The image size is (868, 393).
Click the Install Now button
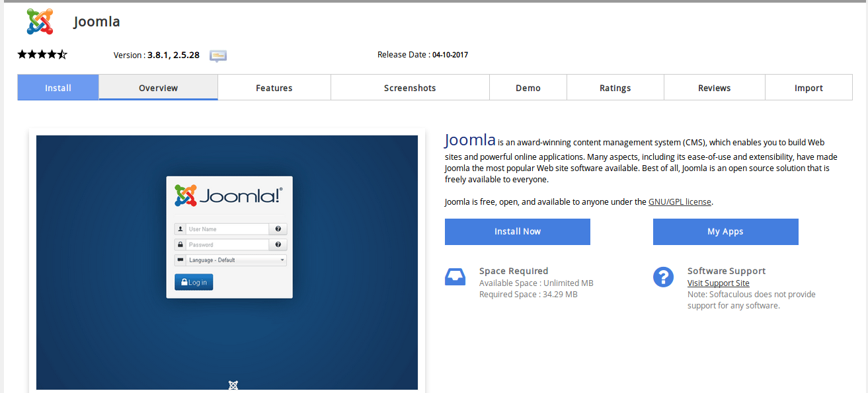point(518,232)
